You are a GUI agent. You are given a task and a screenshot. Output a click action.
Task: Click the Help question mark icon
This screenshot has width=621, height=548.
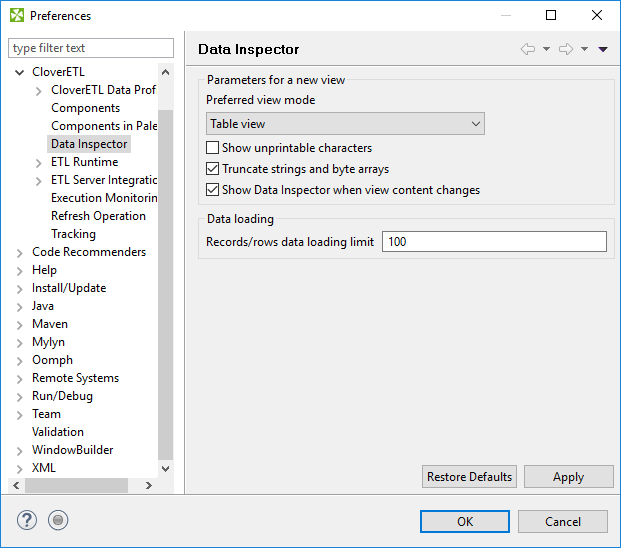click(27, 520)
